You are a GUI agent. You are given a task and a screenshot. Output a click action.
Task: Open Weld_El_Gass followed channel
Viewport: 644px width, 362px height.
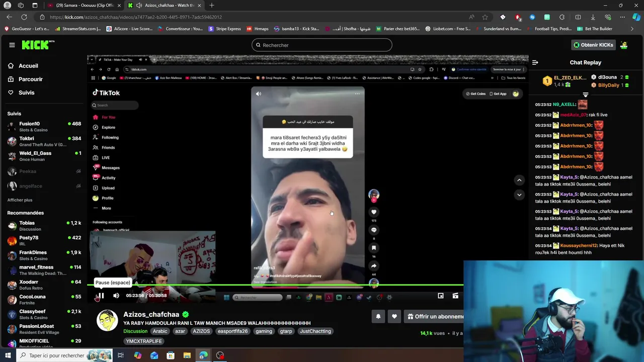pos(44,156)
